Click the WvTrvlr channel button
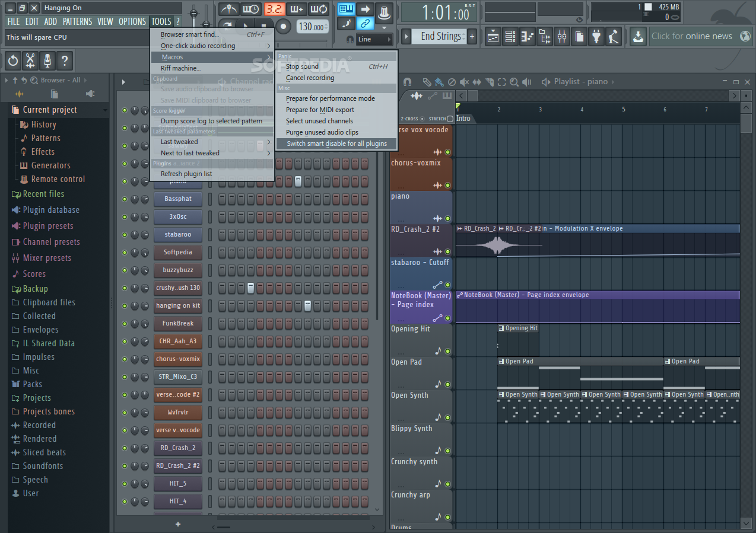 point(178,413)
